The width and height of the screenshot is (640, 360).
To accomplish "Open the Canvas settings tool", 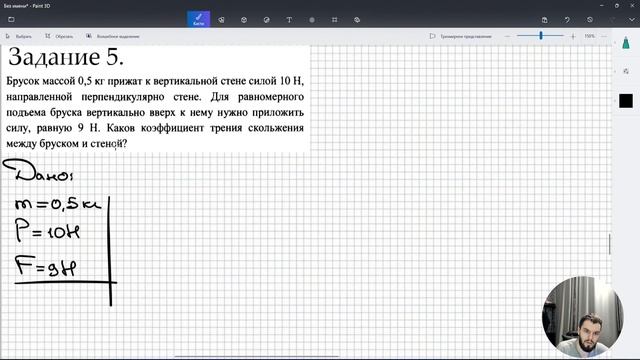I will point(335,20).
